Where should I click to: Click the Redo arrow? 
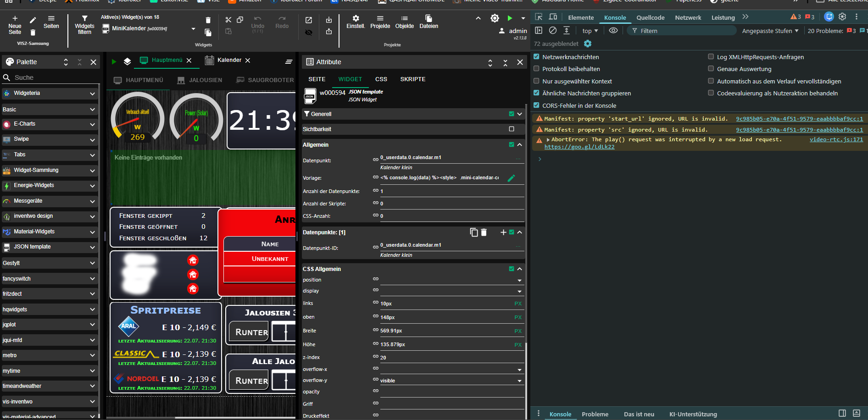pyautogui.click(x=282, y=19)
